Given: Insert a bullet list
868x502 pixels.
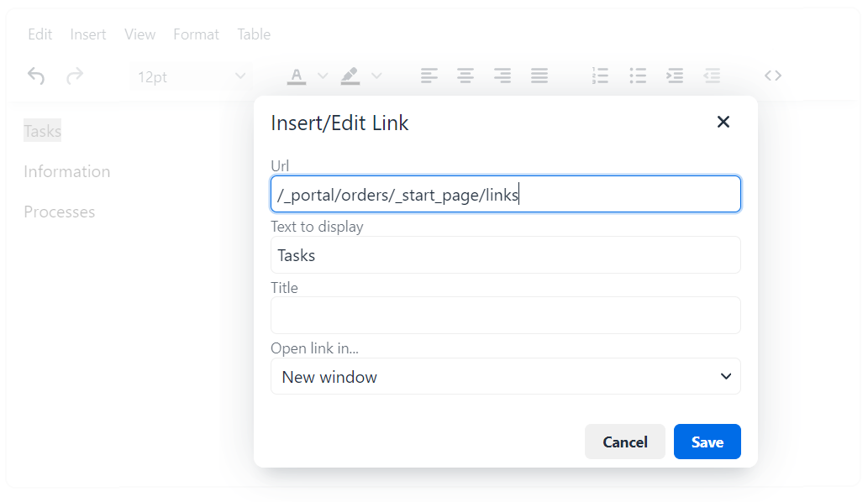Looking at the screenshot, I should point(638,76).
